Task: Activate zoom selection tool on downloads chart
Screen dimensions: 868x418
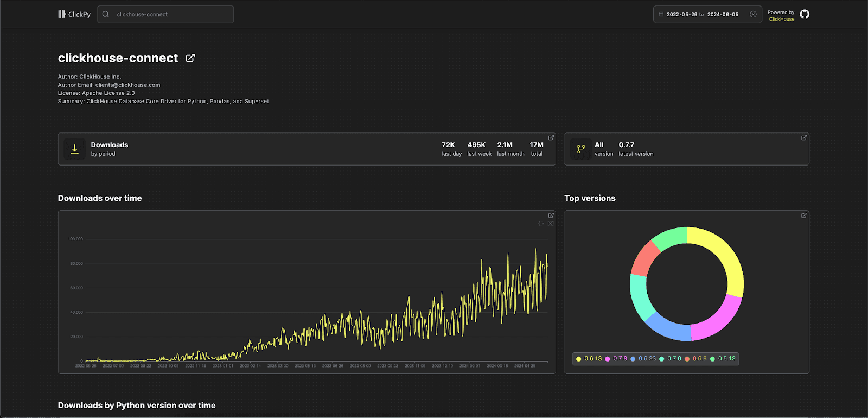Action: coord(541,224)
